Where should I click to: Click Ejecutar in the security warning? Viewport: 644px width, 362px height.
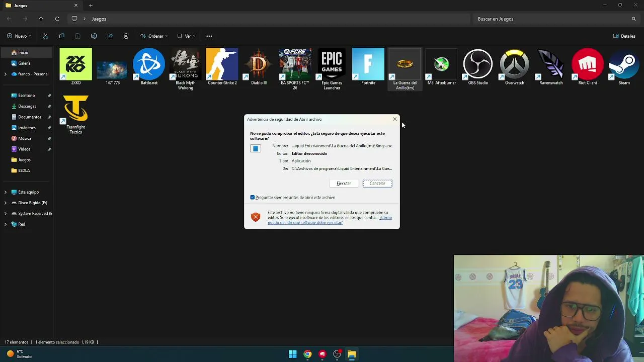pyautogui.click(x=344, y=183)
